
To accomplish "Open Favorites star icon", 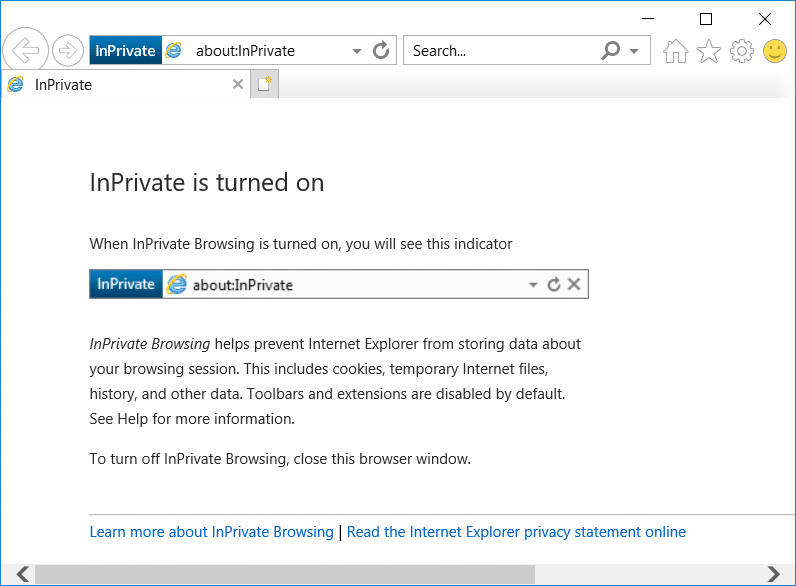I will tap(709, 51).
